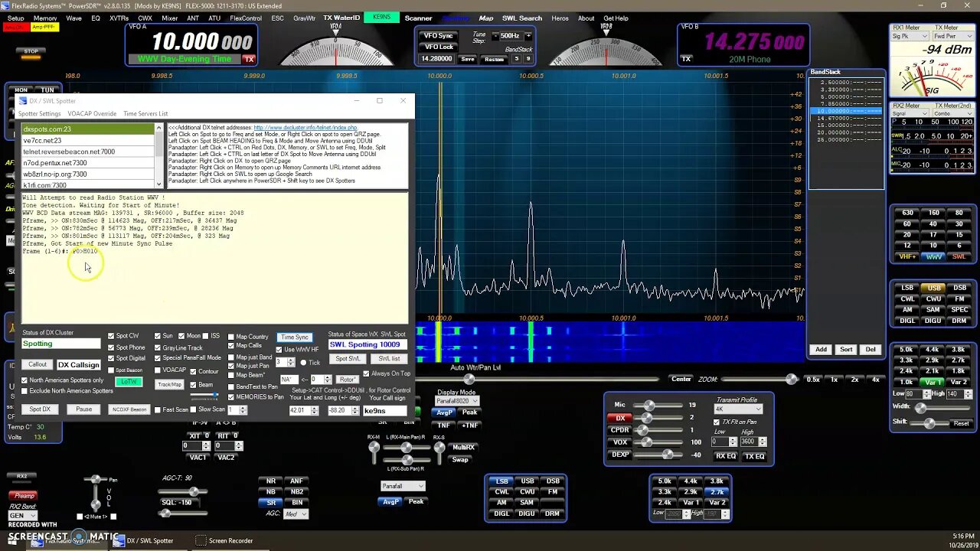Select 2.7k filter in lower panel
Viewport: 980px width, 551px height.
(717, 492)
